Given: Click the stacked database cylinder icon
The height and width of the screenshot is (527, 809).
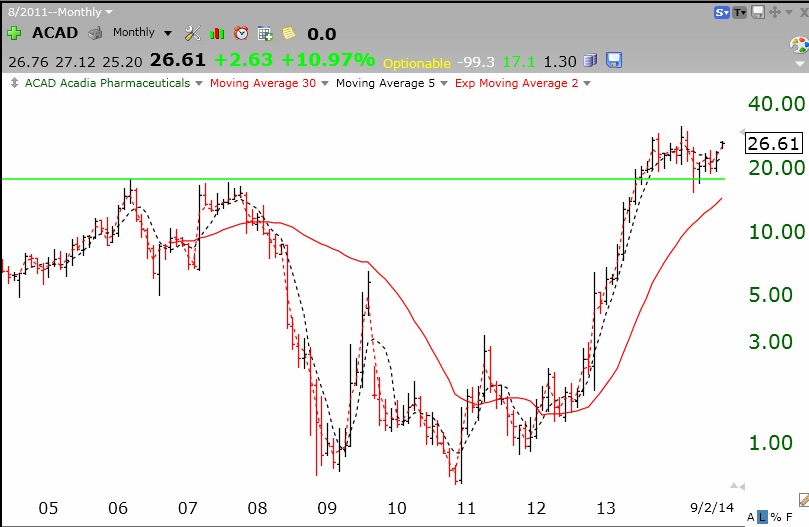Looking at the screenshot, I should click(x=590, y=60).
